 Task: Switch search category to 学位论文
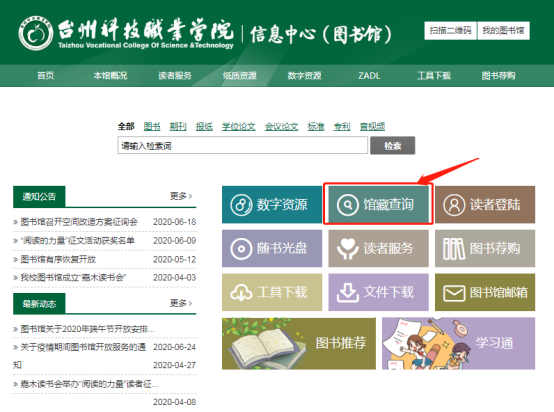coord(238,126)
